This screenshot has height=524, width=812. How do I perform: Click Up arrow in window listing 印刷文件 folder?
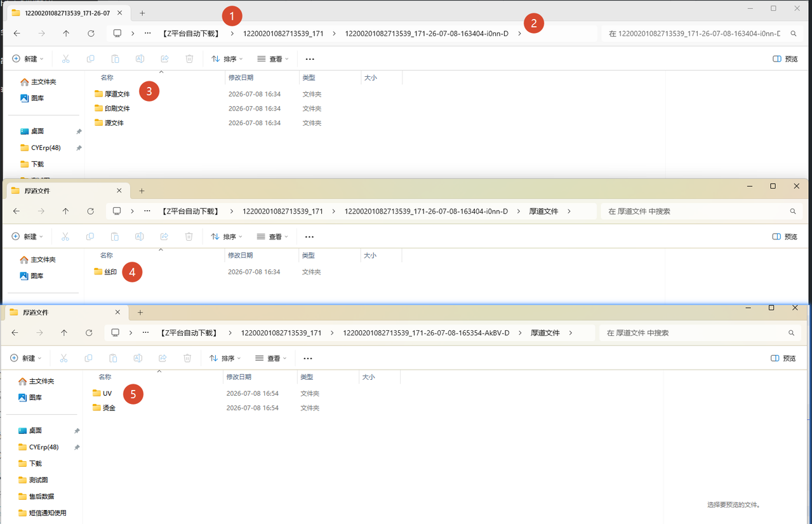[66, 33]
